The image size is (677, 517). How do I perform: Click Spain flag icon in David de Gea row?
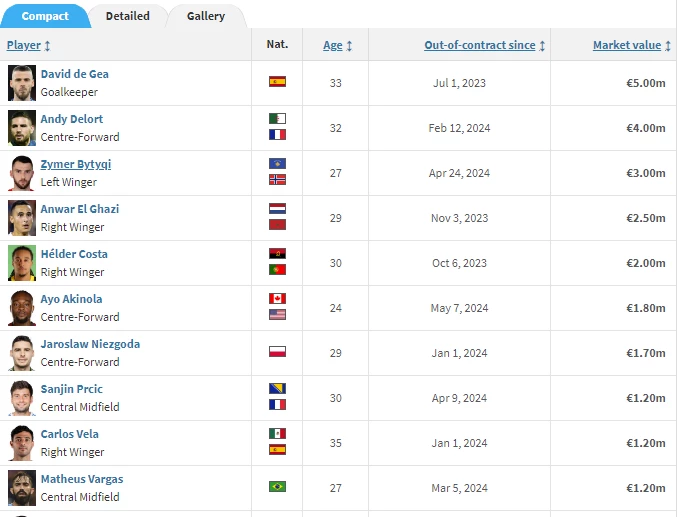point(277,82)
